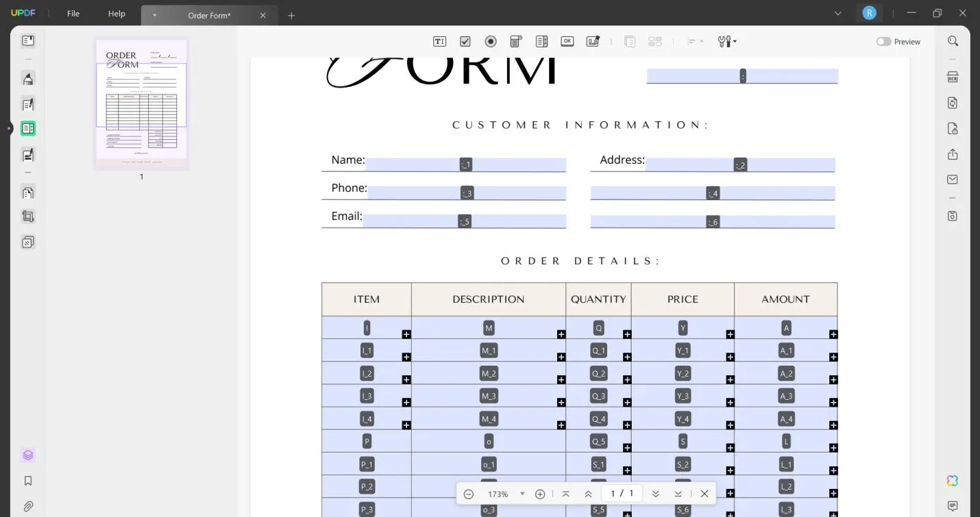
Task: Open the Attachments paperclip icon
Action: tap(28, 507)
